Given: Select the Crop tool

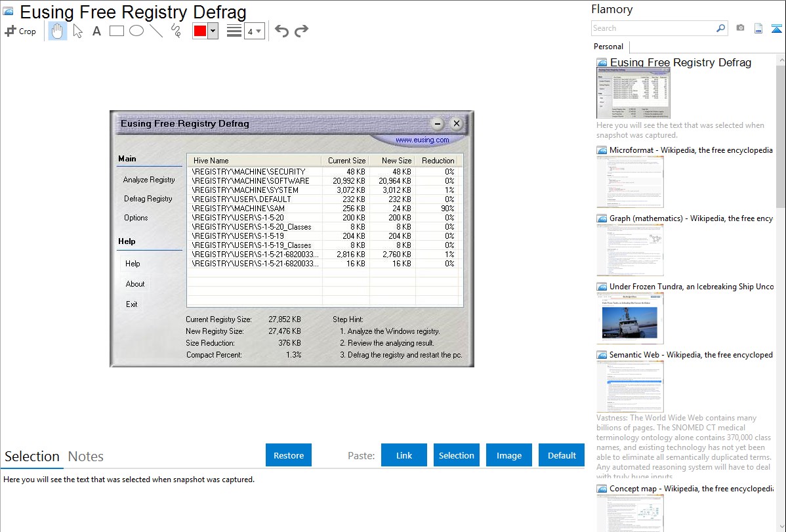Looking at the screenshot, I should pos(20,31).
